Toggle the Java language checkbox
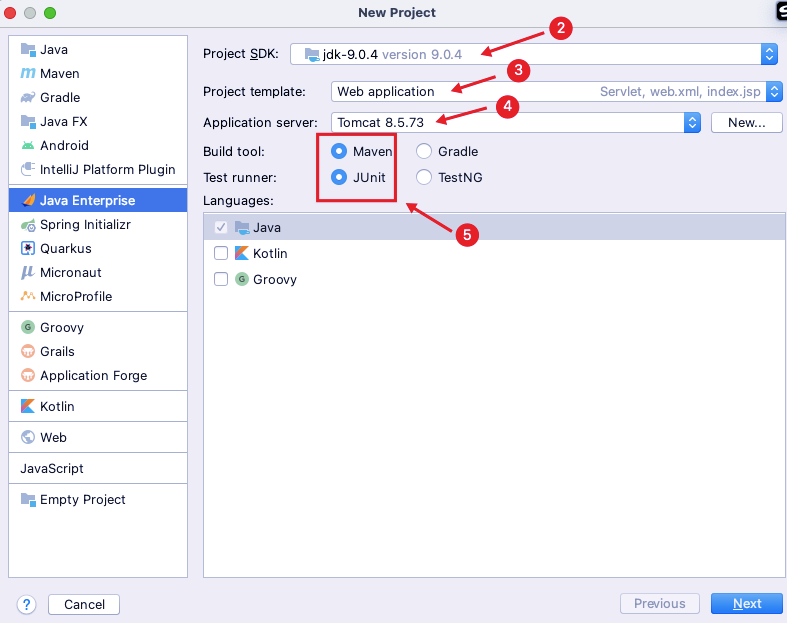 coord(221,227)
